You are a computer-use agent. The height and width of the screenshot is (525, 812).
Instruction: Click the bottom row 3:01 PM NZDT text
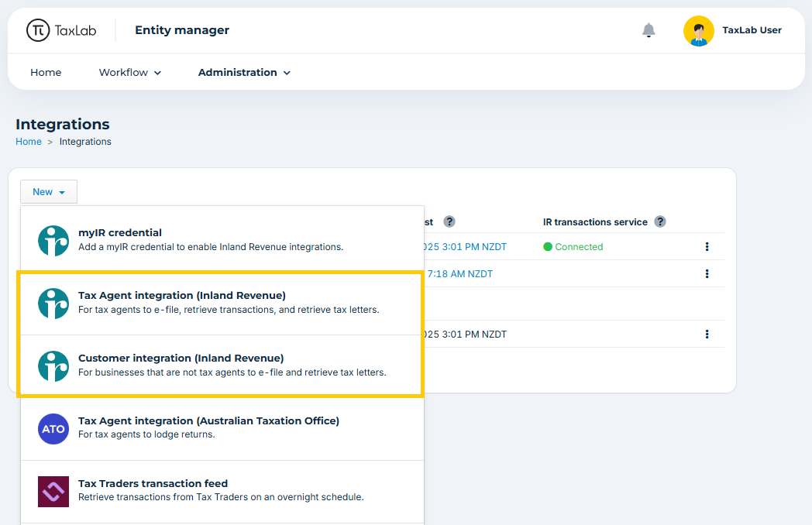466,335
